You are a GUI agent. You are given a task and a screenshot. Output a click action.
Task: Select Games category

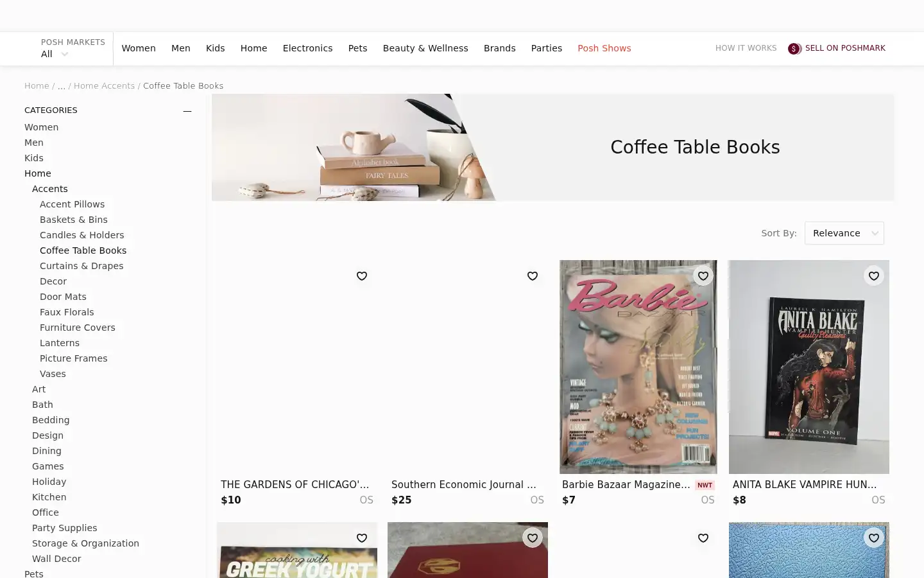click(x=48, y=466)
